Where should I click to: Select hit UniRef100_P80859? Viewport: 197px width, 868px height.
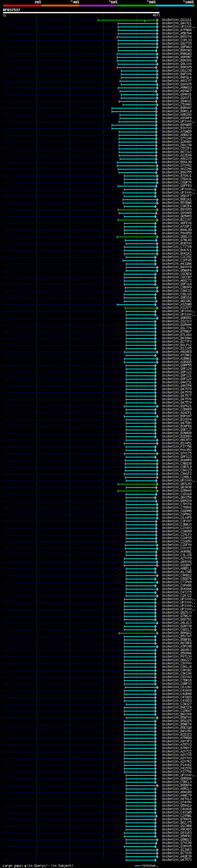coord(177,233)
